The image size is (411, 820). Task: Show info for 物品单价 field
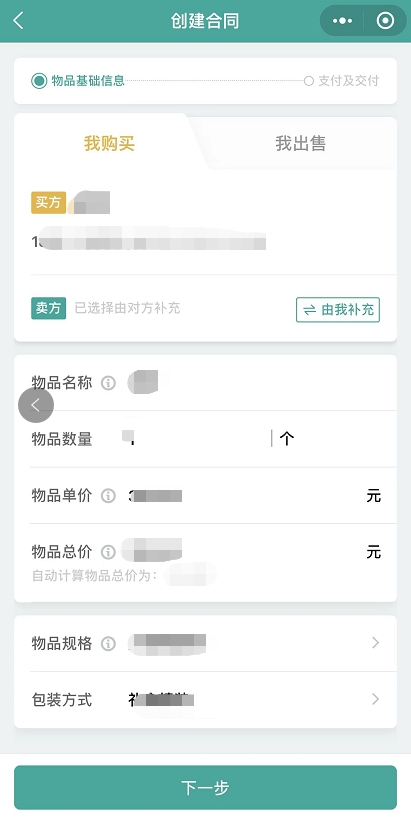tap(108, 496)
